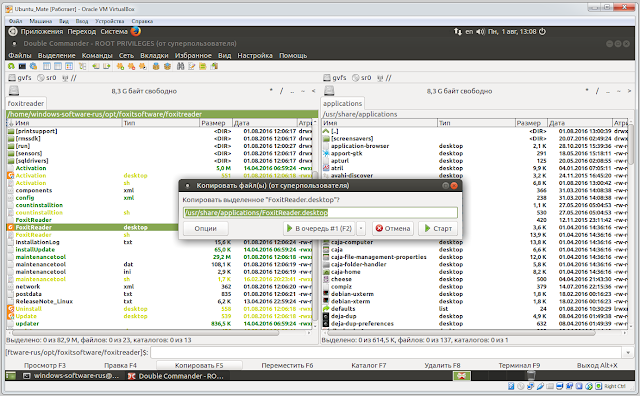
Task: Click the trash icon in bottom panel
Action: click(x=531, y=376)
